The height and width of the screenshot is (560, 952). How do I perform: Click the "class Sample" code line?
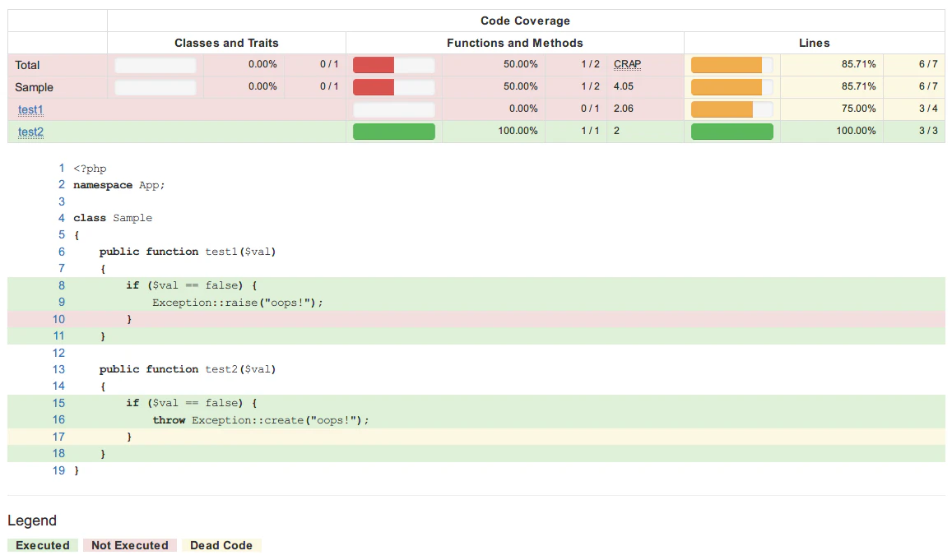point(113,218)
